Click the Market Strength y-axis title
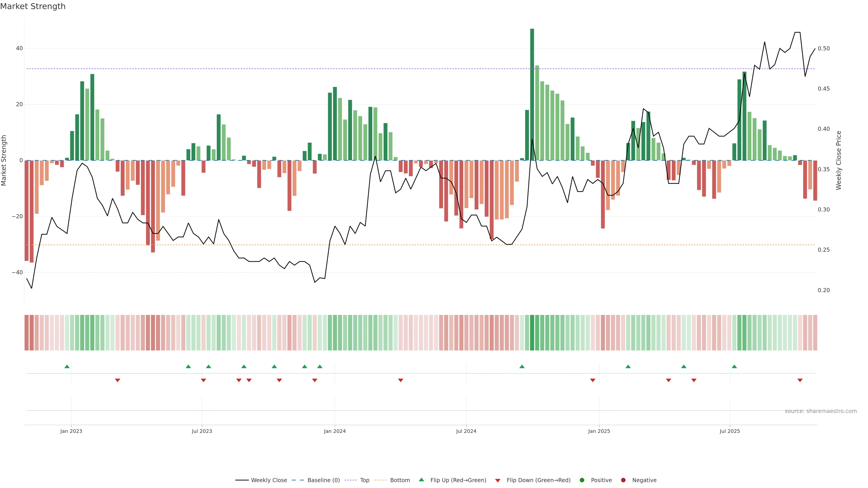This screenshot has width=868, height=488. [x=4, y=160]
